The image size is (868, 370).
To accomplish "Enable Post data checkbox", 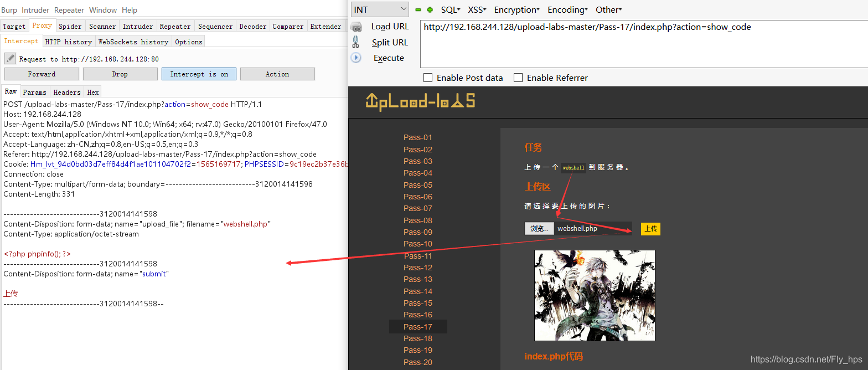I will pos(427,78).
